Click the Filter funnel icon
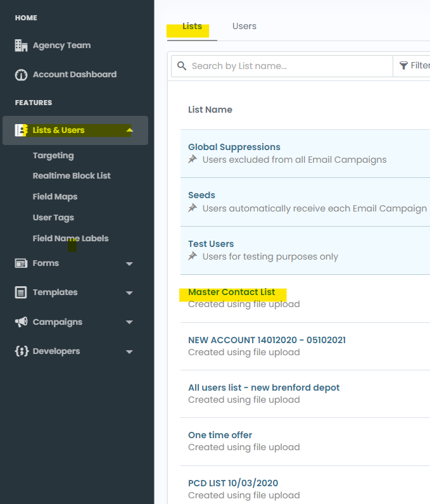The image size is (430, 504). click(403, 66)
